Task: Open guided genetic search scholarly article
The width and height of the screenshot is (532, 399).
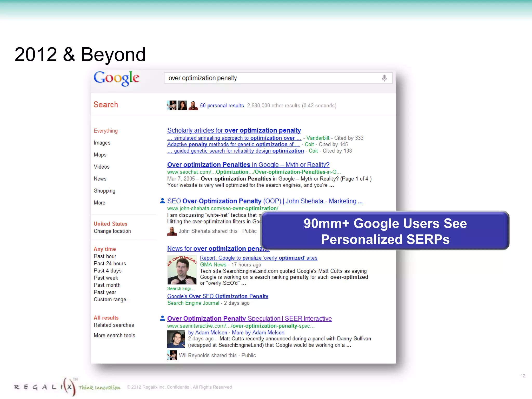Action: tap(236, 151)
